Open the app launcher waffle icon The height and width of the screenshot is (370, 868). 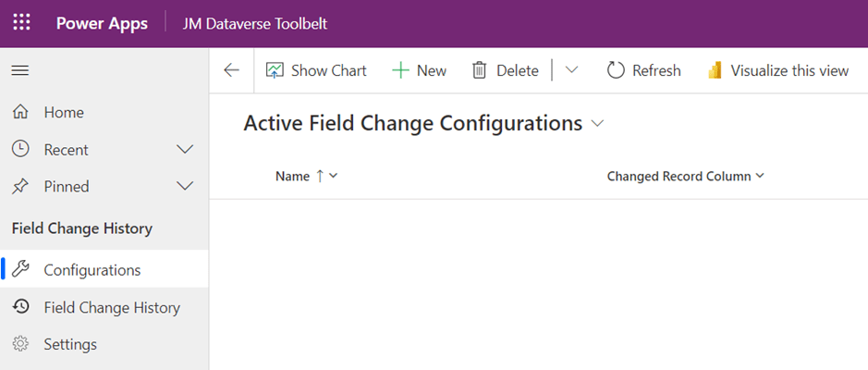click(x=21, y=23)
